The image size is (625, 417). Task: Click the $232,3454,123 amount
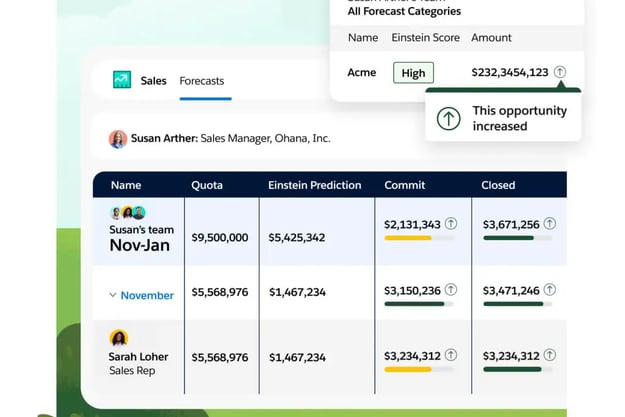point(510,73)
